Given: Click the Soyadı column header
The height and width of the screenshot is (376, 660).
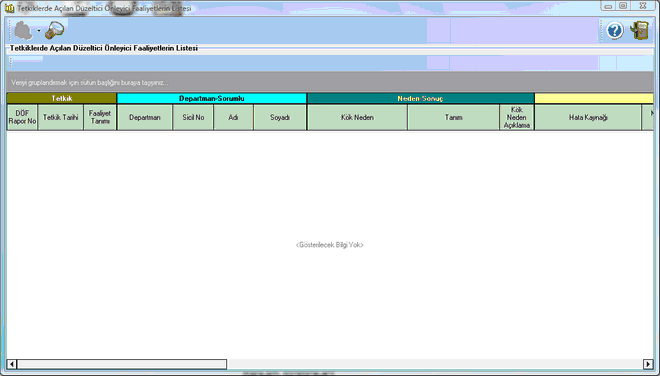Looking at the screenshot, I should 280,117.
